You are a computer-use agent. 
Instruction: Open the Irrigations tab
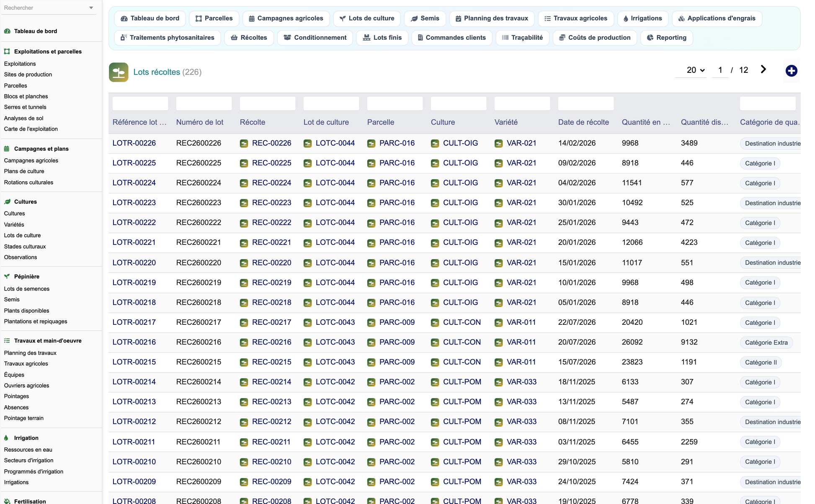(643, 18)
